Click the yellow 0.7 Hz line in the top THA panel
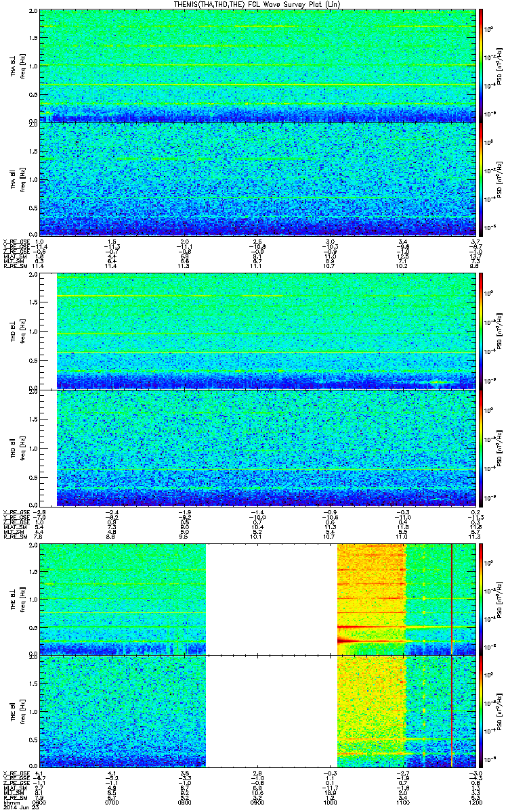508x812 pixels. (257, 84)
